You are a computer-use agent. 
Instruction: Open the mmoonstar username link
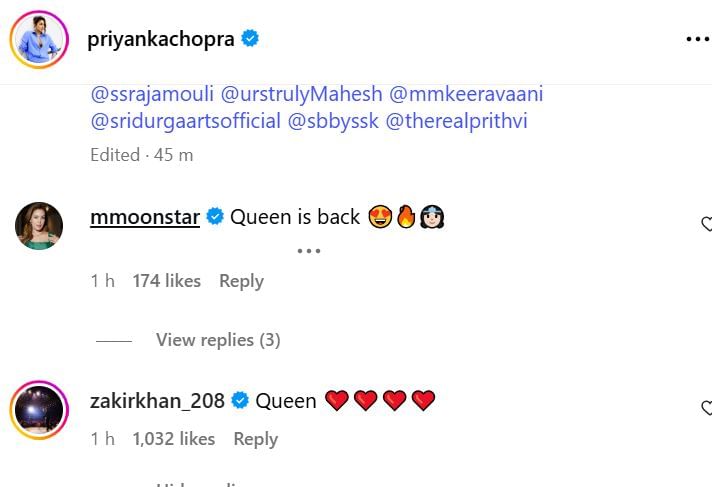[x=145, y=217]
